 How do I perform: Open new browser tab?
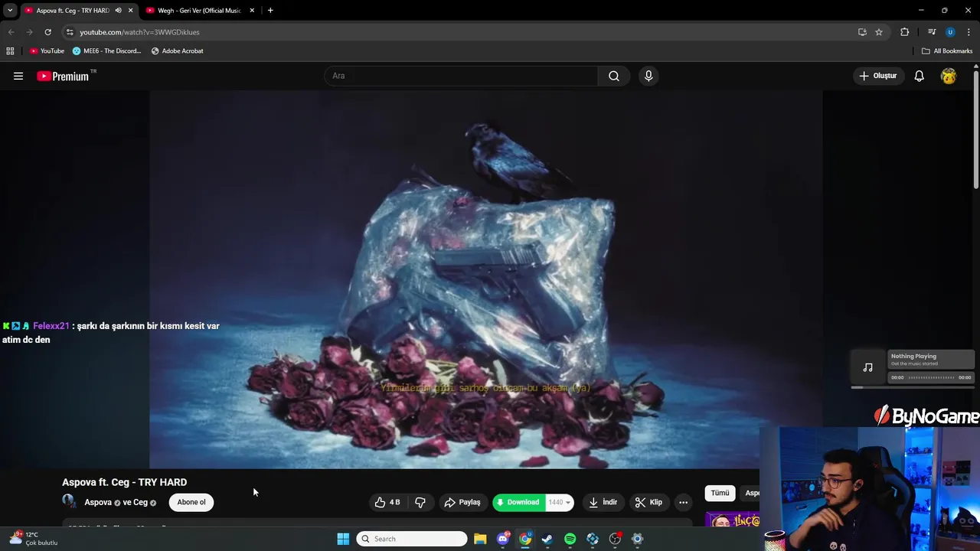pyautogui.click(x=270, y=11)
